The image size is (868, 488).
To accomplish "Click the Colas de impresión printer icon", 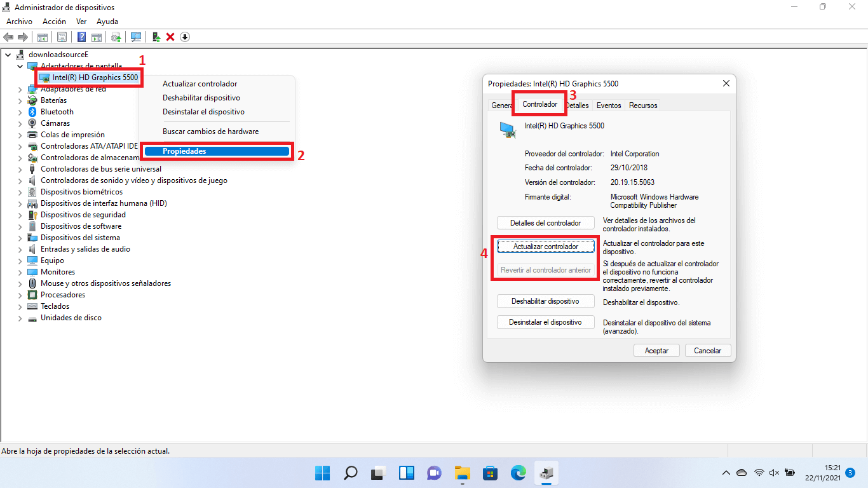I will [33, 135].
